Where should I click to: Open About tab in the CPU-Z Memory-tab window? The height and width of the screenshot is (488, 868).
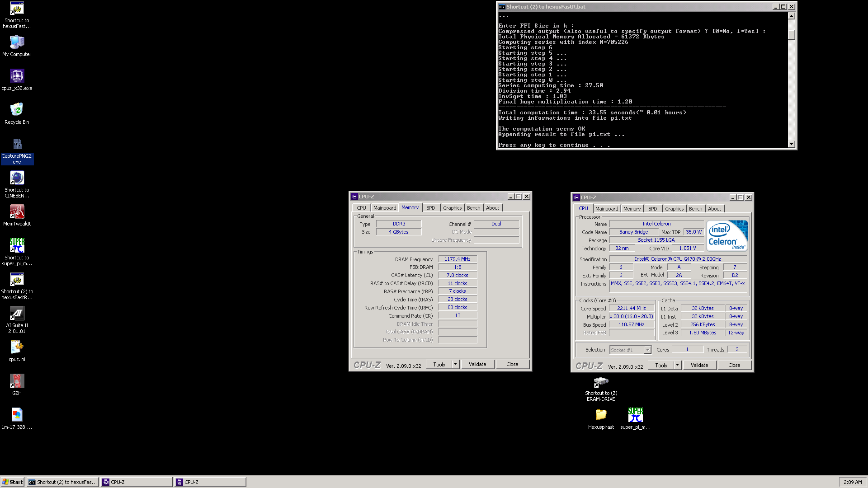(493, 208)
